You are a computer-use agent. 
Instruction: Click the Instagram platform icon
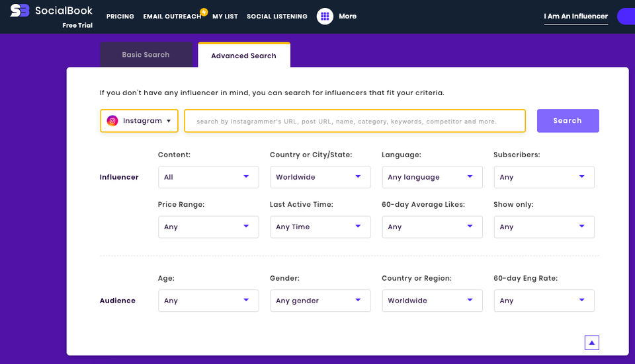[112, 121]
